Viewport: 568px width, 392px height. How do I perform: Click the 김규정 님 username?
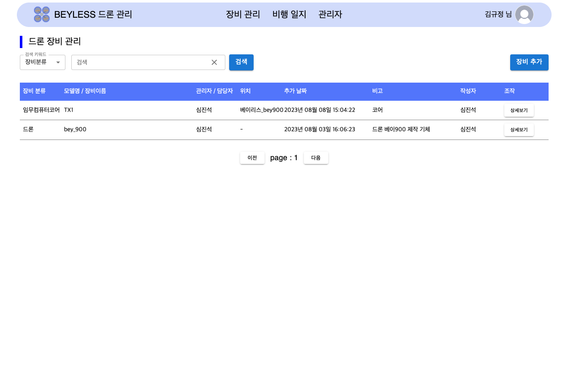point(498,14)
